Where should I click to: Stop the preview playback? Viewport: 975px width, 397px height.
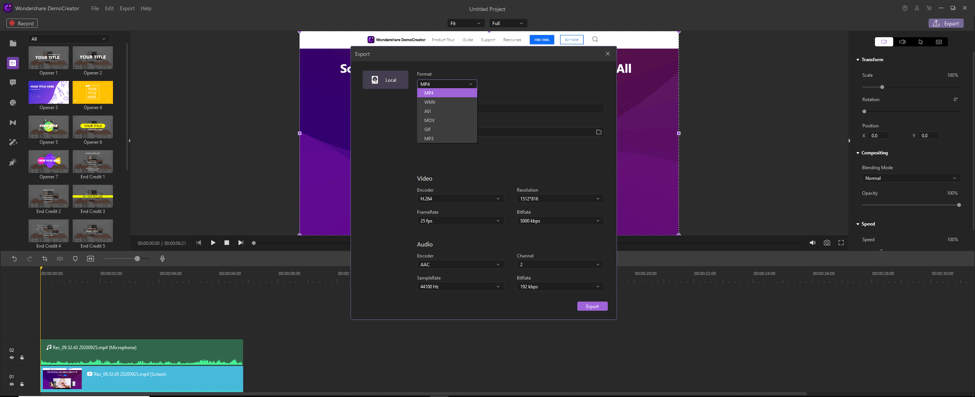(227, 243)
